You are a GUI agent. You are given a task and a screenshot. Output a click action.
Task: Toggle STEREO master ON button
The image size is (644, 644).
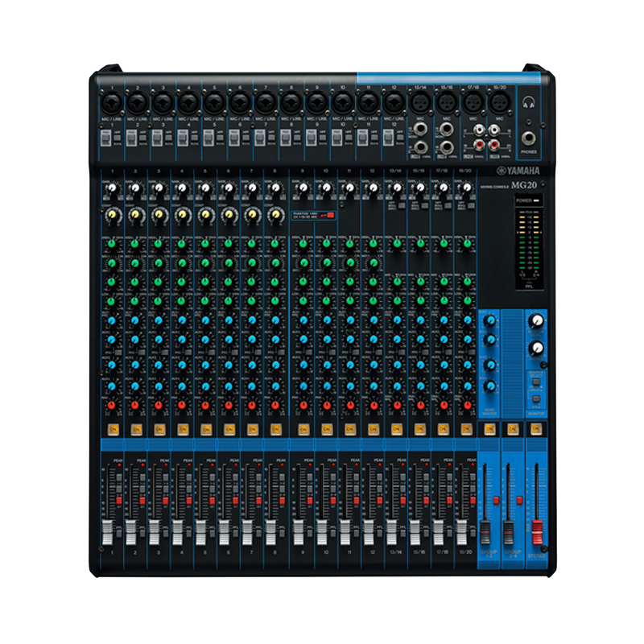coord(536,430)
